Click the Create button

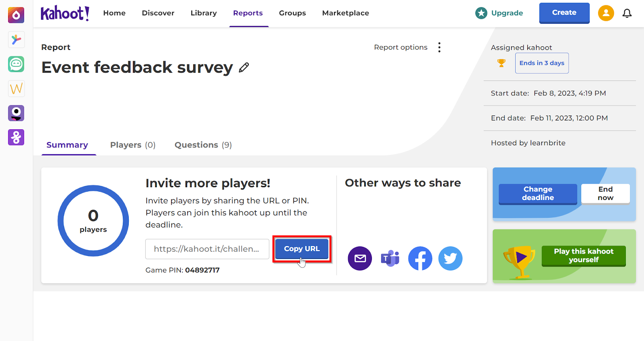pos(564,13)
